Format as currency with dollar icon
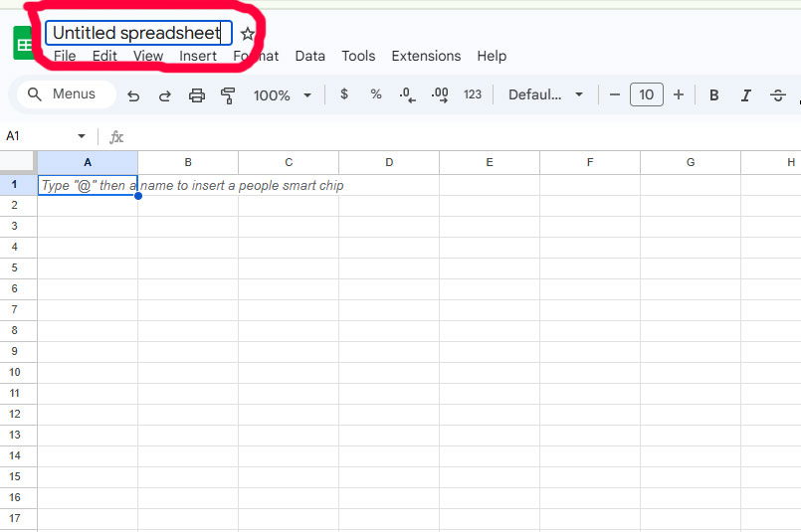The height and width of the screenshot is (532, 801). pos(344,94)
